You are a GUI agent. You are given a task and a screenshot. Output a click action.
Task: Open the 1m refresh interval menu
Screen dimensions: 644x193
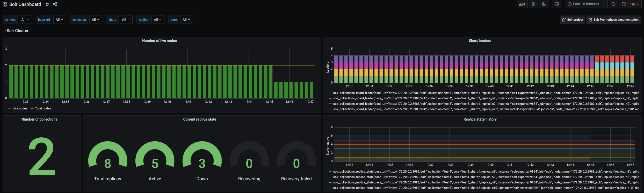tap(634, 4)
